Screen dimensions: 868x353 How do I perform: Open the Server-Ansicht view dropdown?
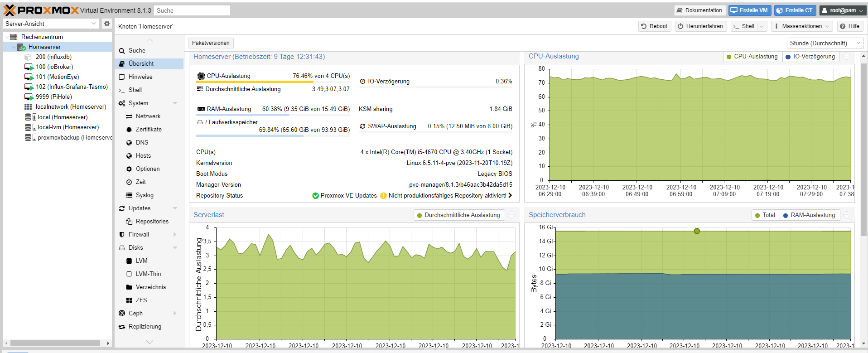pyautogui.click(x=50, y=24)
